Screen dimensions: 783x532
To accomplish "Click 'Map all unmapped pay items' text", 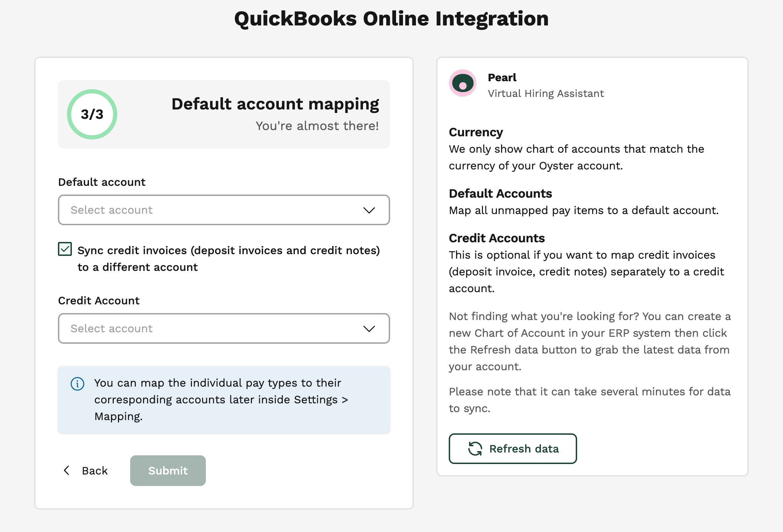I will pyautogui.click(x=584, y=210).
